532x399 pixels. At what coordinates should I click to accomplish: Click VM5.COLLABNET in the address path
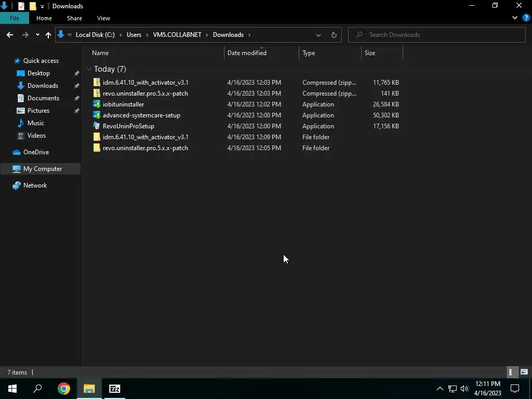[177, 35]
